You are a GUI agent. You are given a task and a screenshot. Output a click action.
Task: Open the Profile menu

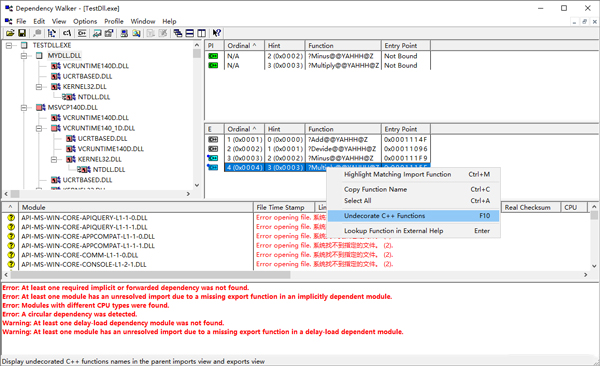coord(114,21)
